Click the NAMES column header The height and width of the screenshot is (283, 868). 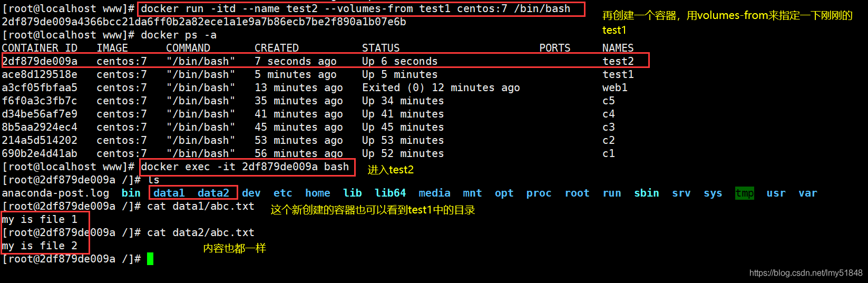pyautogui.click(x=618, y=48)
